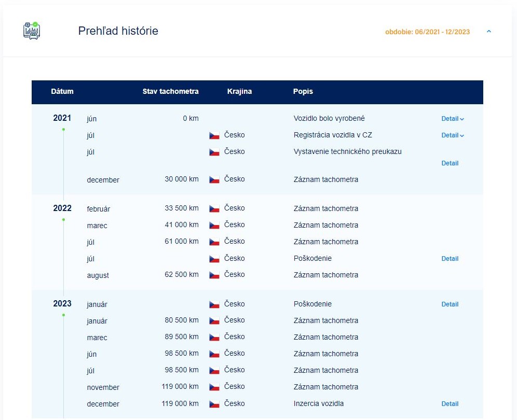The height and width of the screenshot is (420, 517).
Task: Select the 2023 year label
Action: click(62, 303)
